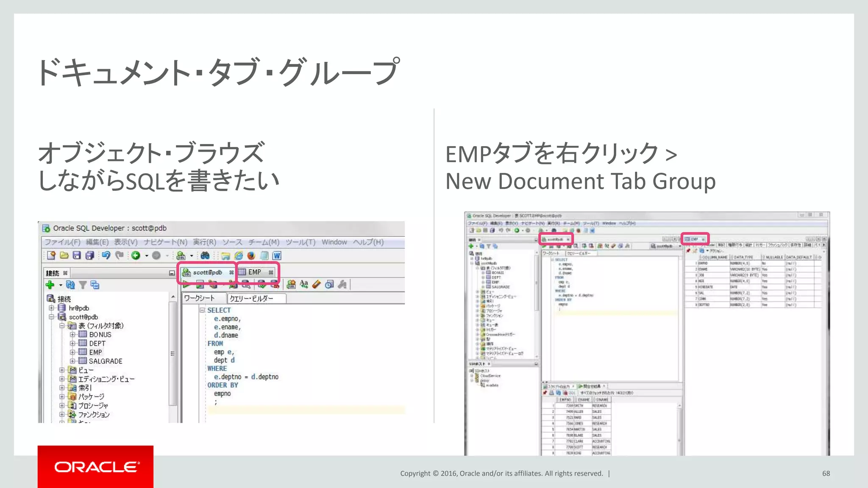
Task: Open ファイル(F) menu in left screenshot
Action: click(x=62, y=242)
